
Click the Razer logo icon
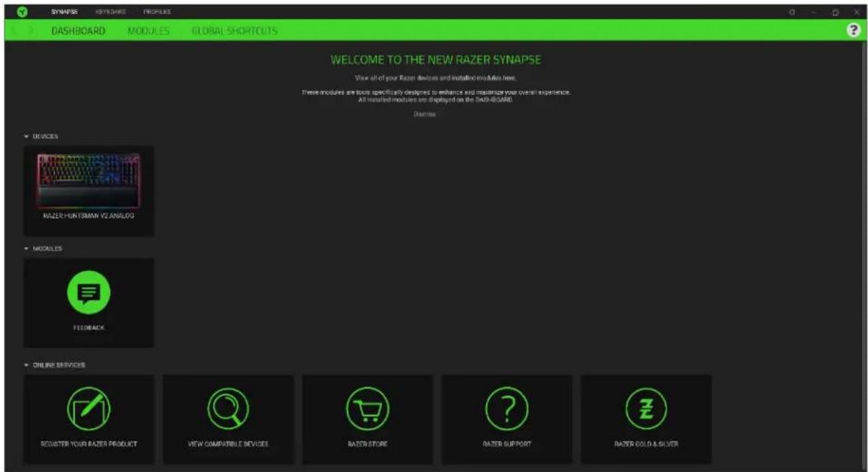click(x=22, y=12)
